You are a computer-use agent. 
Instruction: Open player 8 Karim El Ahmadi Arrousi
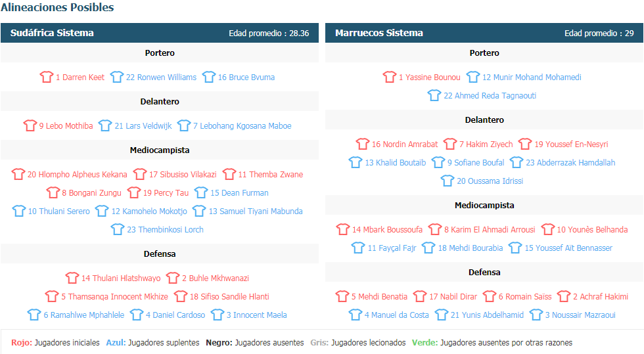pyautogui.click(x=490, y=230)
